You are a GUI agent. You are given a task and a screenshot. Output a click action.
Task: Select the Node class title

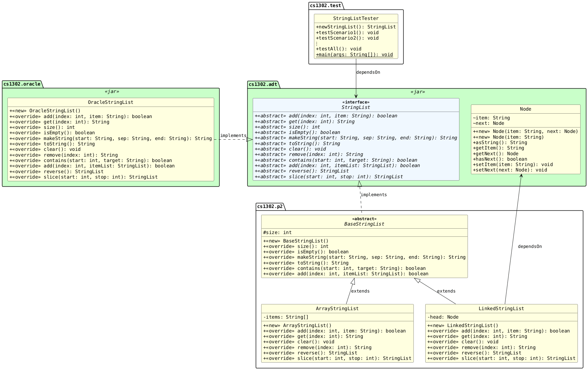(525, 109)
